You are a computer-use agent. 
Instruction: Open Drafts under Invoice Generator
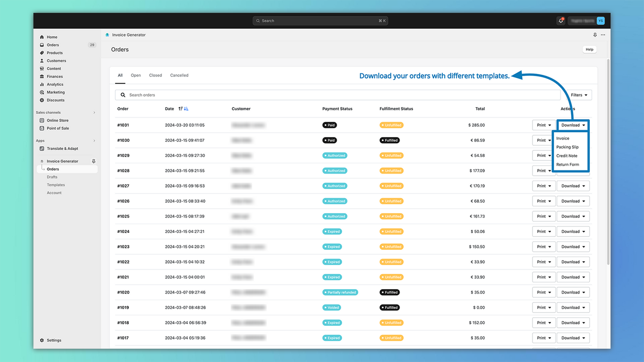52,177
